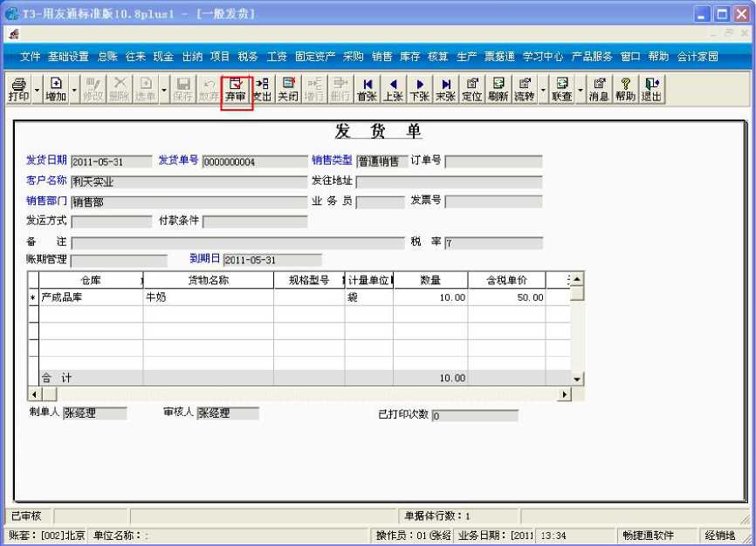Go to previous record with 上张
The width and height of the screenshot is (756, 546).
click(x=393, y=90)
